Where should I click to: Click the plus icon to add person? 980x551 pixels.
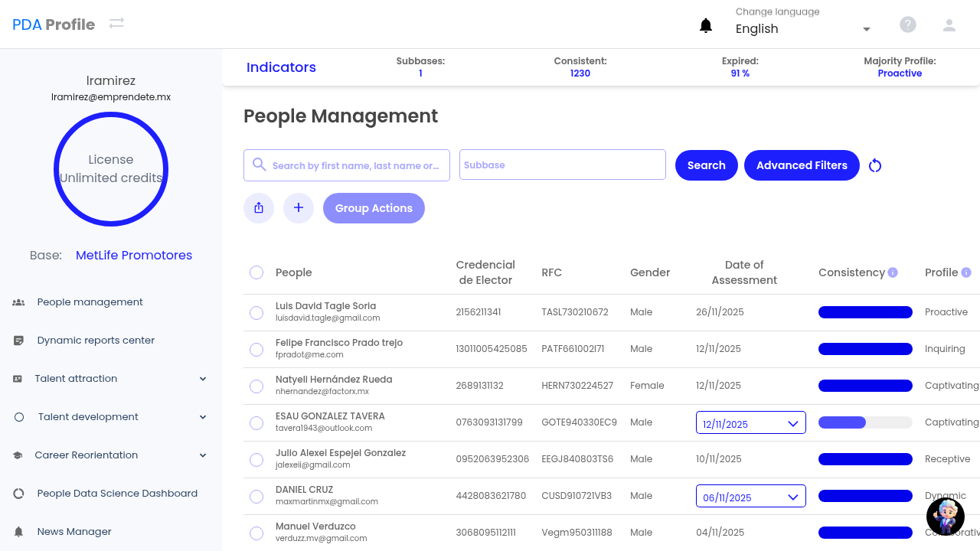click(x=299, y=208)
